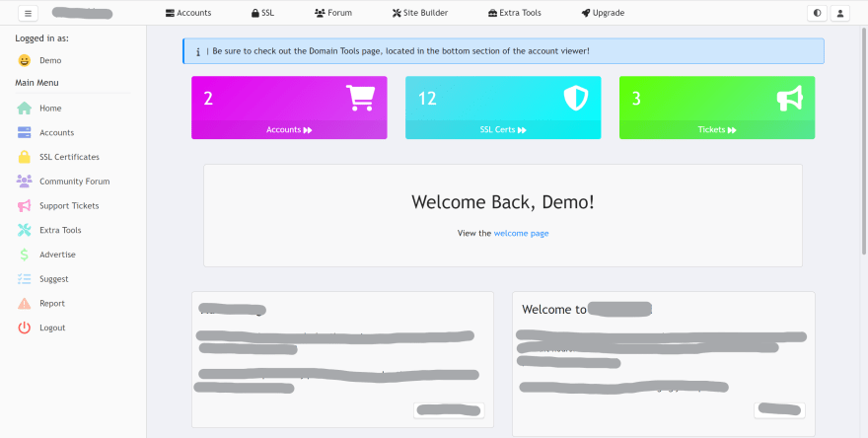Click the Logout power icon
The image size is (868, 438).
click(25, 328)
